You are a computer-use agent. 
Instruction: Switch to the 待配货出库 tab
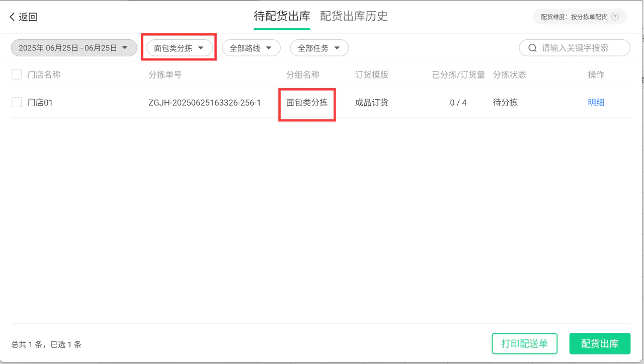[x=282, y=16]
